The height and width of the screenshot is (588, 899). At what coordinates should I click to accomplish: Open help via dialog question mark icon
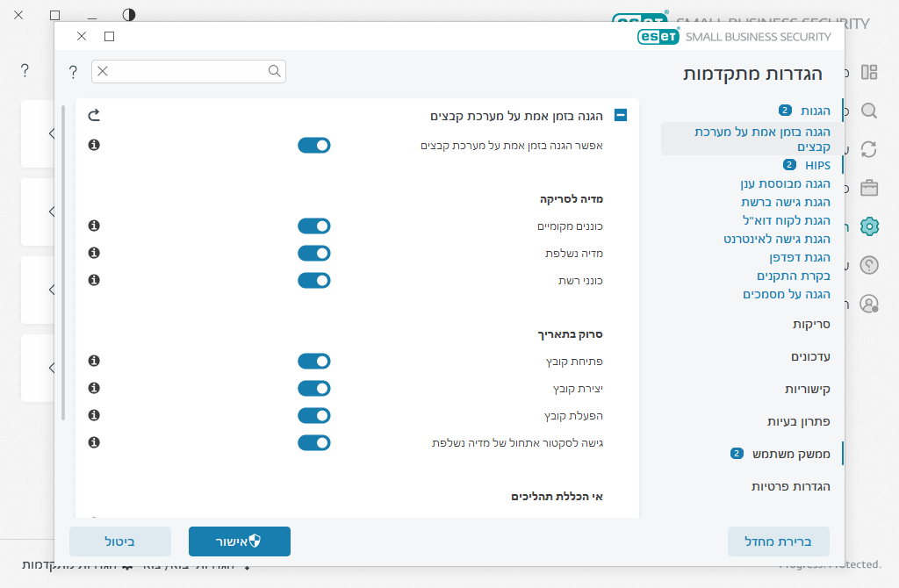pos(73,71)
